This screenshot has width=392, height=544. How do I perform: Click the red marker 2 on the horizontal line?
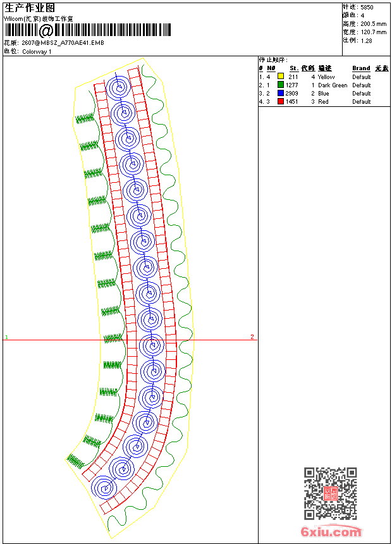[x=252, y=337]
